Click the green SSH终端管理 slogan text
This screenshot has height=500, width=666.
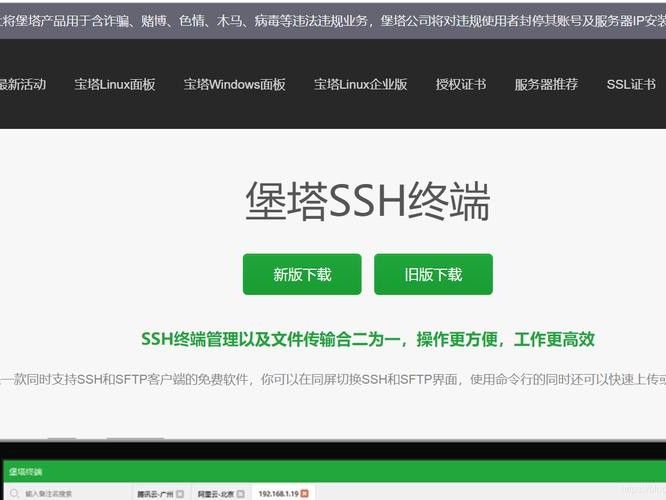click(x=368, y=339)
